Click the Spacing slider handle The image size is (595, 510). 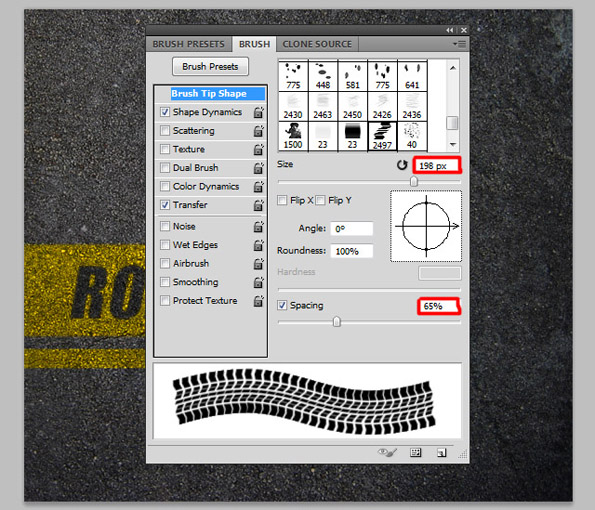[x=337, y=322]
